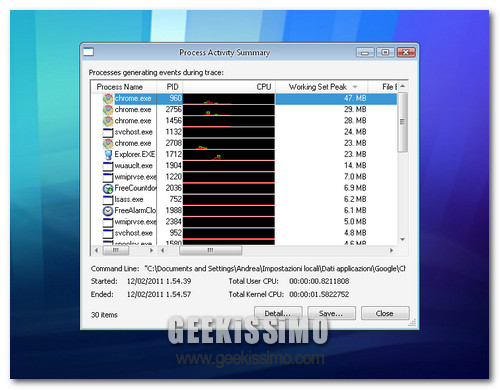Click the 29. MB working set value
The image size is (500, 390).
[355, 109]
